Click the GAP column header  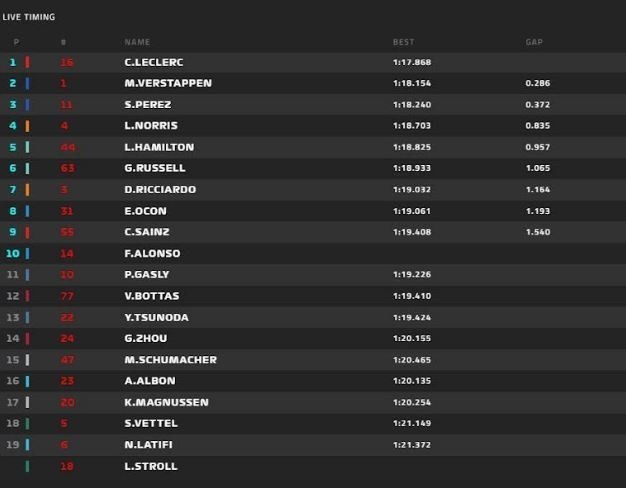tap(534, 42)
